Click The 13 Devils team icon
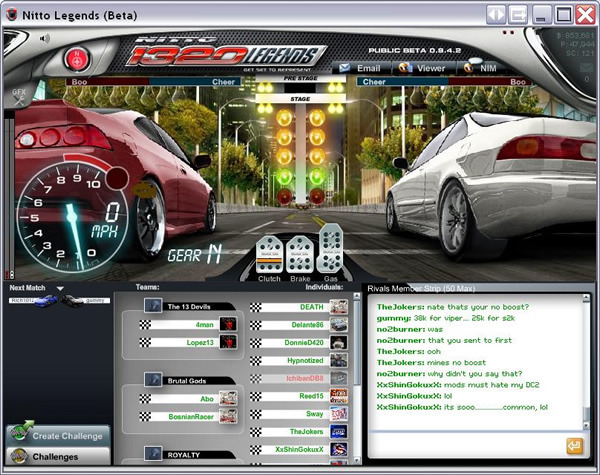 [153, 306]
